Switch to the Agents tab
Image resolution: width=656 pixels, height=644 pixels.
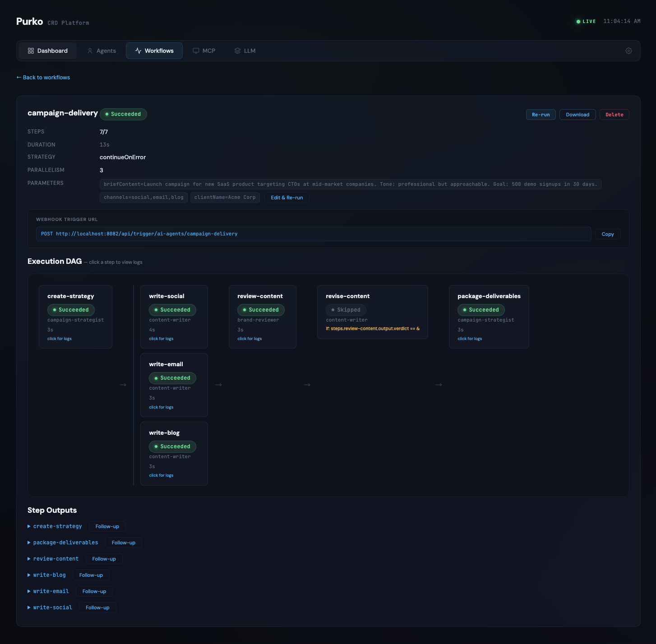pos(102,51)
